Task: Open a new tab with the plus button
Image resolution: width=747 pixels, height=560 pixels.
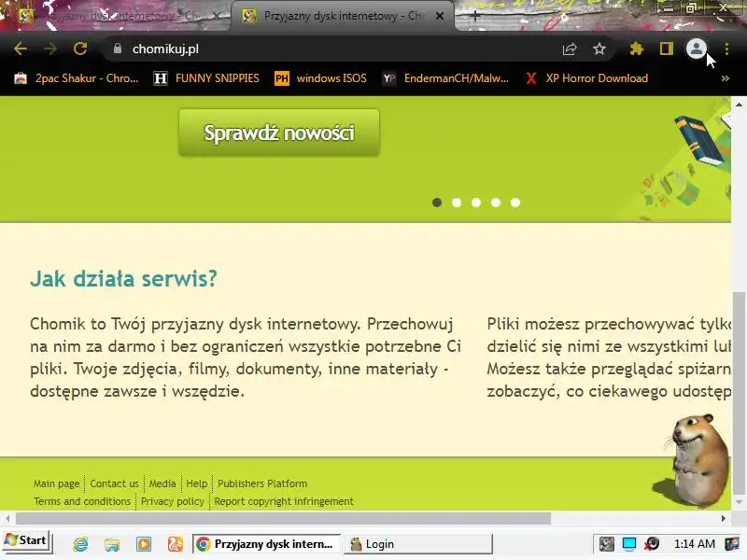Action: coord(475,16)
